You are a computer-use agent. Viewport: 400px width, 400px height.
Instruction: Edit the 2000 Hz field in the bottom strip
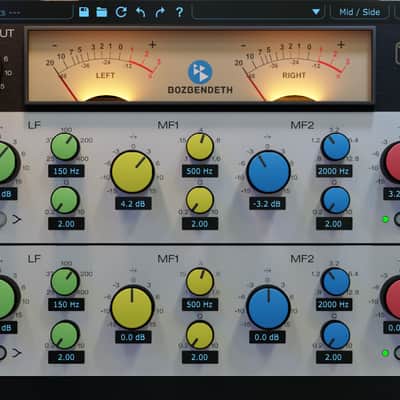(334, 305)
